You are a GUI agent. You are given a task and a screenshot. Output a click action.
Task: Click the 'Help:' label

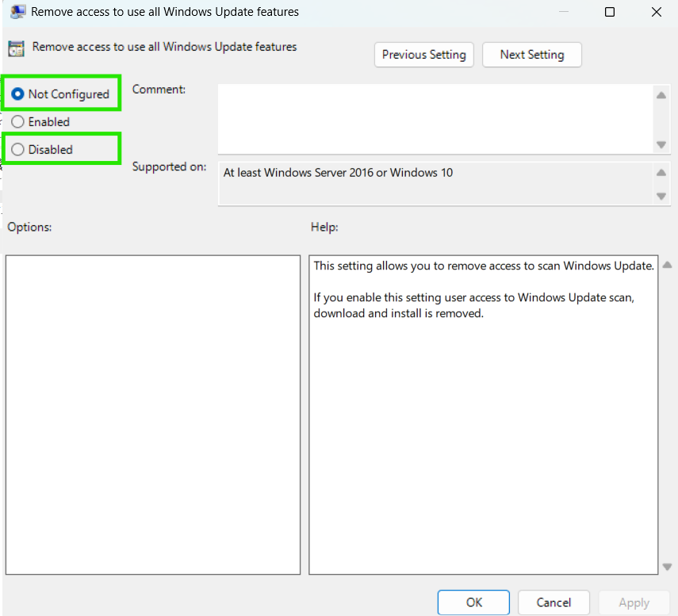[x=324, y=227]
